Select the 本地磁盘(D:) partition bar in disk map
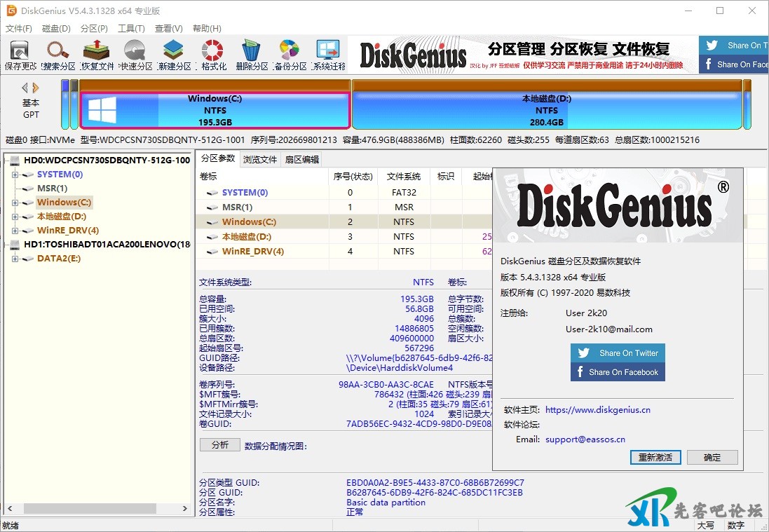 point(547,110)
